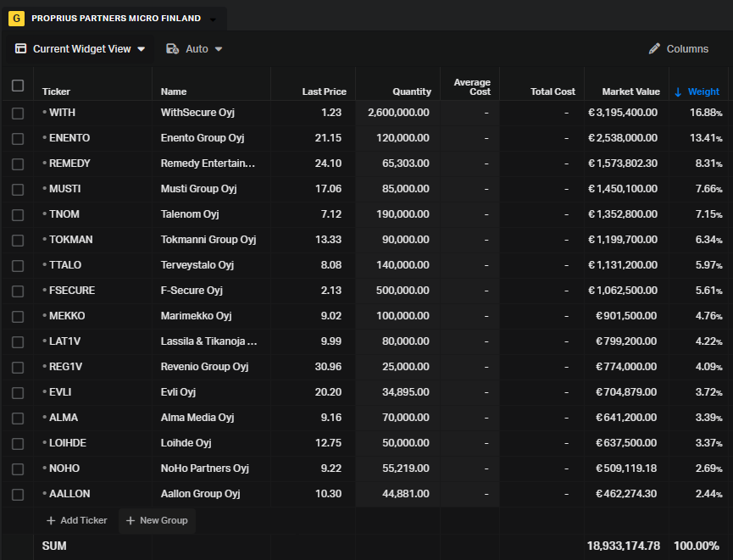This screenshot has height=560, width=733.
Task: Expand the Auto save dropdown
Action: 218,49
